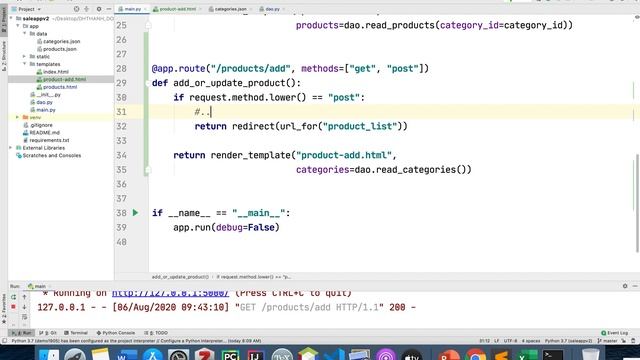
Task: Open http://127.0.0.1:5000/ link in console
Action: tap(170, 293)
